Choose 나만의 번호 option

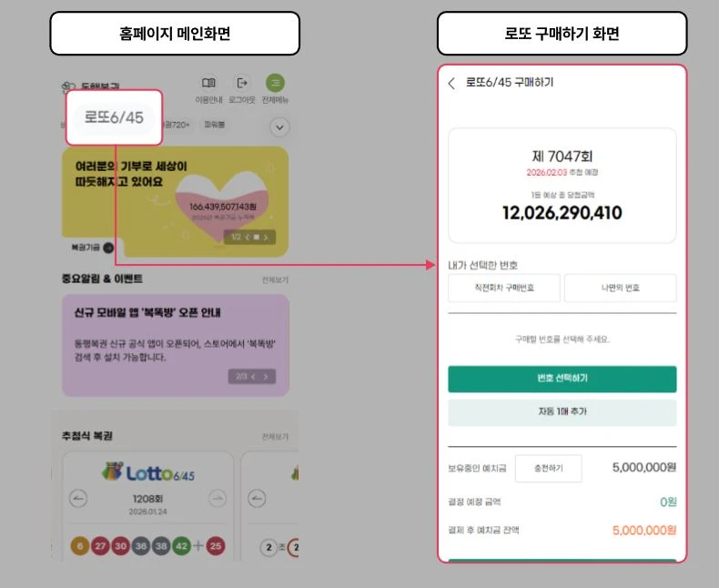pyautogui.click(x=621, y=288)
